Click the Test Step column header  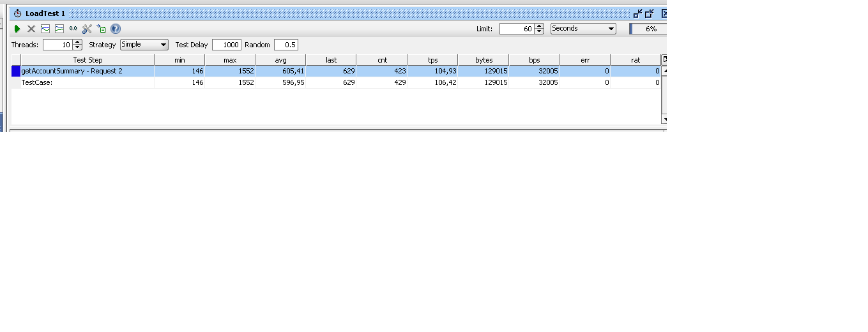(88, 60)
